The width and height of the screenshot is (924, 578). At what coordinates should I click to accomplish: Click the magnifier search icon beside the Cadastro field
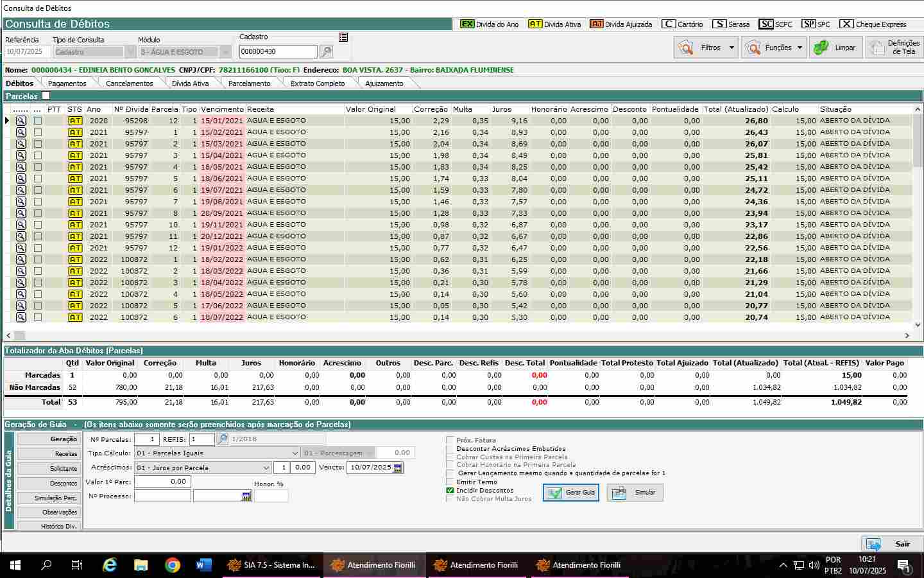click(x=326, y=52)
